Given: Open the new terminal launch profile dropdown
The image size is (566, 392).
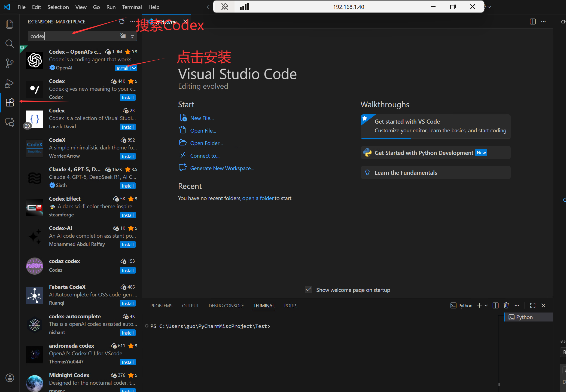Looking at the screenshot, I should click(486, 305).
